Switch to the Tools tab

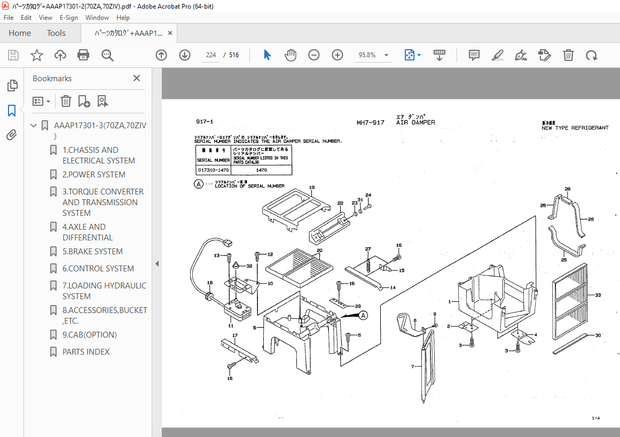click(56, 33)
